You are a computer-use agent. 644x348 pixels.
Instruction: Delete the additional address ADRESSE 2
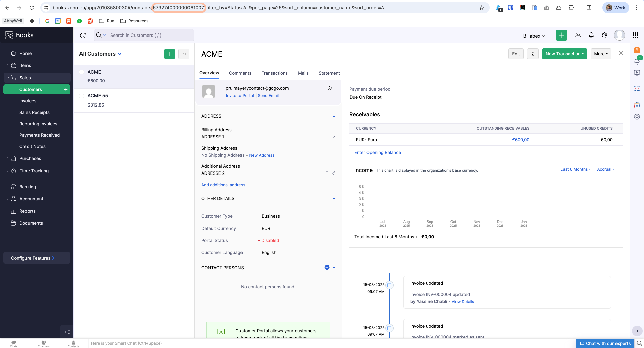[327, 173]
